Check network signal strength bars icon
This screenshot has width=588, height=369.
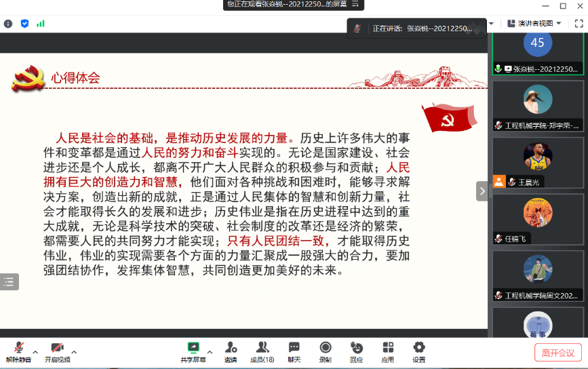click(41, 23)
